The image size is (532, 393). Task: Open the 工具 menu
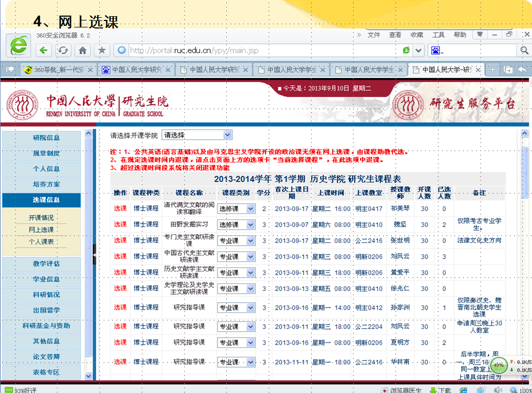pos(438,35)
